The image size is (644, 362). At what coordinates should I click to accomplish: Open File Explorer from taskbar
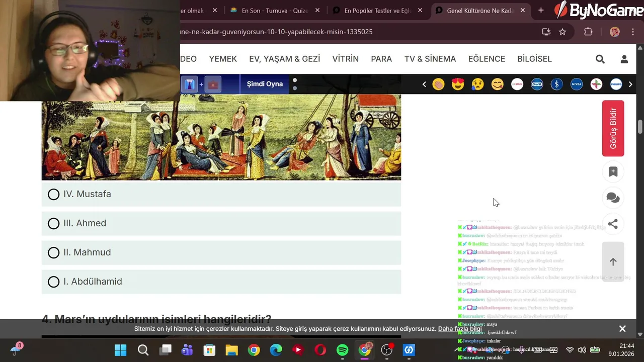tap(231, 350)
